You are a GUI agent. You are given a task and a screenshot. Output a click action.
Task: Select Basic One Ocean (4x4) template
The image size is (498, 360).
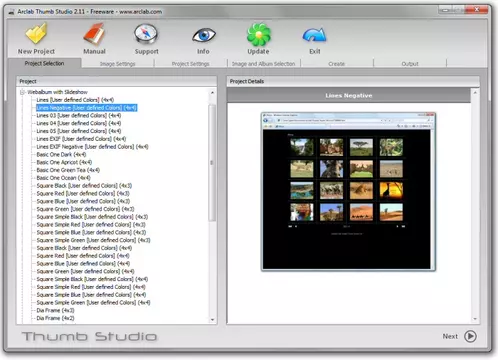click(63, 178)
